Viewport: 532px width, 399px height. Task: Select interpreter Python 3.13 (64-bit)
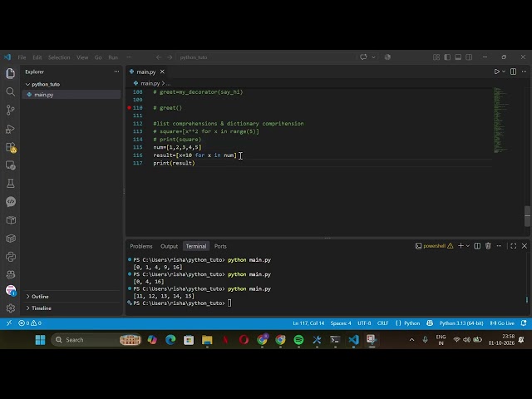click(x=461, y=323)
